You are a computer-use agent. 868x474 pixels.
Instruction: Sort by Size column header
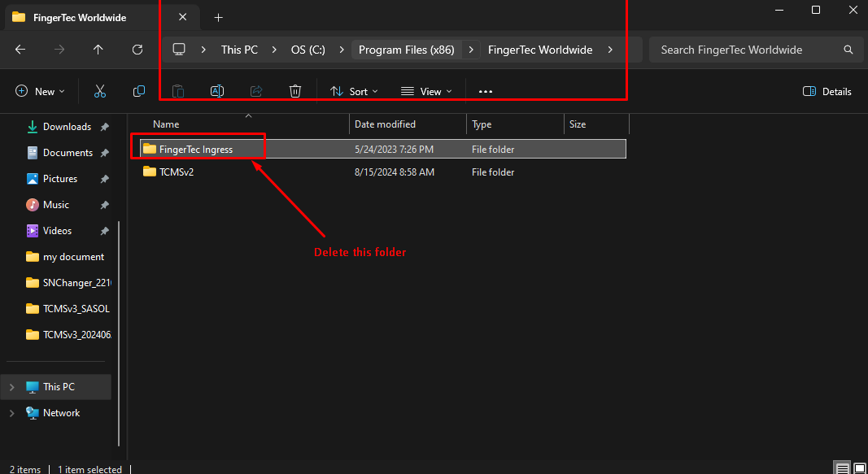[x=597, y=124]
